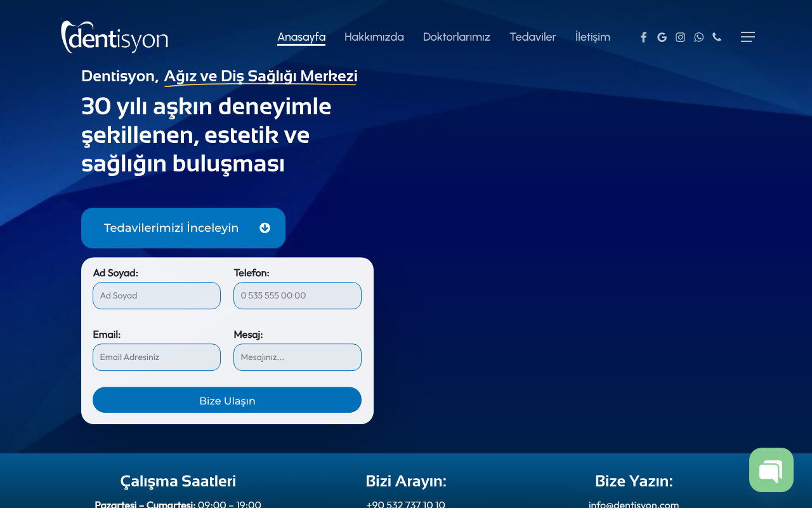812x508 pixels.
Task: Focus the Telefon input field
Action: [298, 296]
